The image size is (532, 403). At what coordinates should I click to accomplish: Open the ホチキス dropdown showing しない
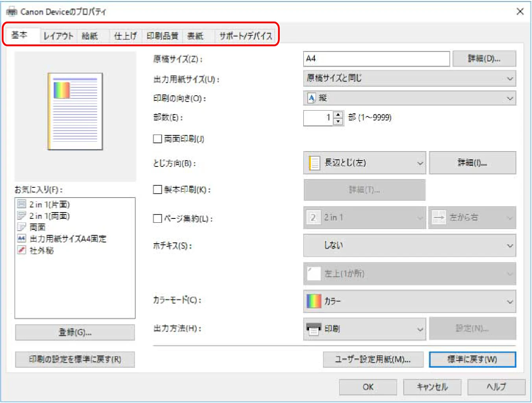pyautogui.click(x=410, y=246)
